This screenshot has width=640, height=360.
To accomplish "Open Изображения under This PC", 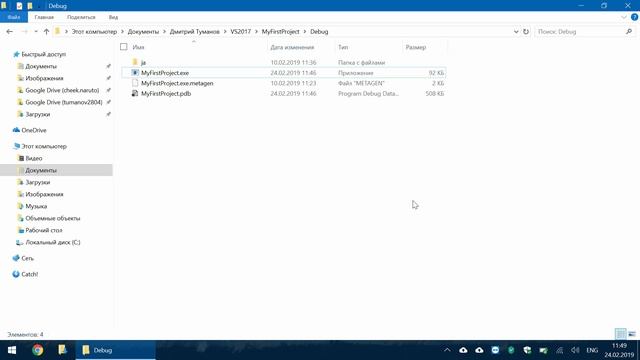I will click(44, 194).
